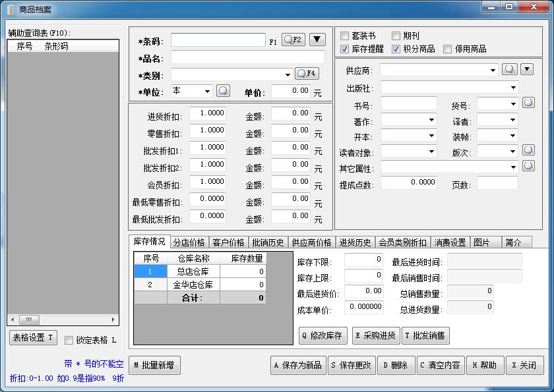The image size is (554, 392).
Task: Toggle the 锁定表格 L checkbox
Action: 69,340
